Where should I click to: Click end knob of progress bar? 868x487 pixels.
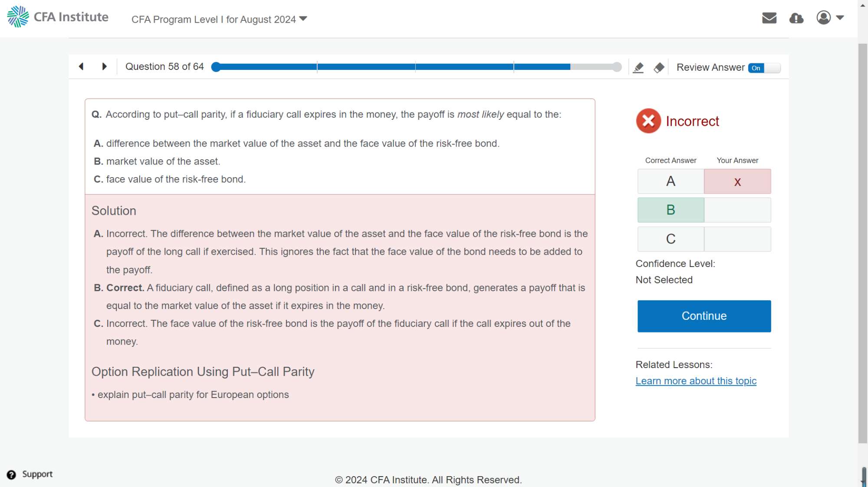(617, 67)
